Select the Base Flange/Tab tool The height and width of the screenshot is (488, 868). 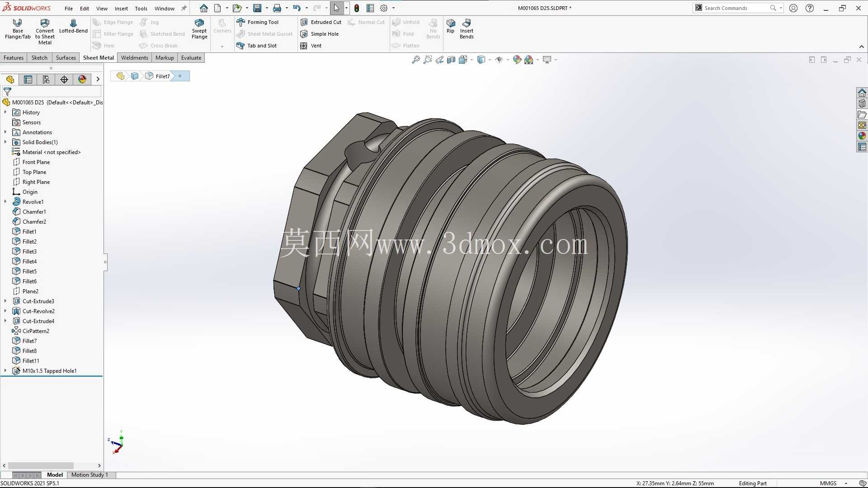(x=18, y=29)
